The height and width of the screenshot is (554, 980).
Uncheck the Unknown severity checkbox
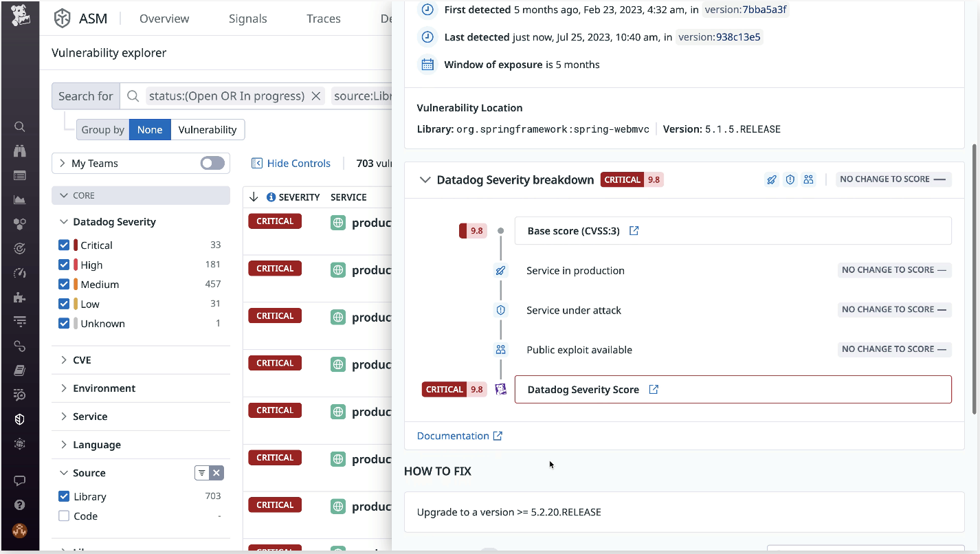64,323
